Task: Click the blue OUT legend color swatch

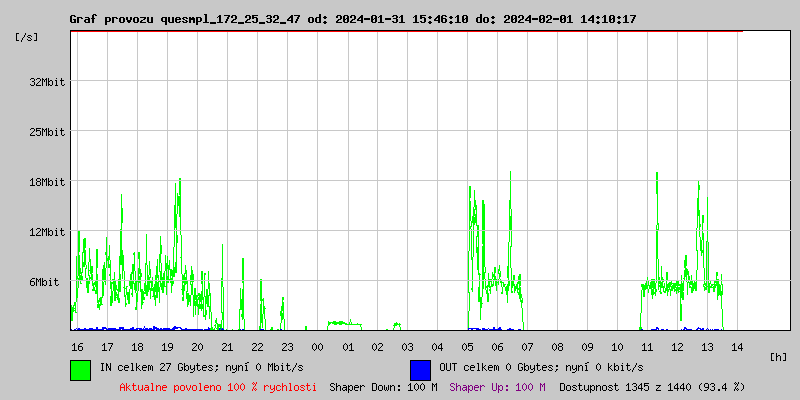Action: click(420, 369)
